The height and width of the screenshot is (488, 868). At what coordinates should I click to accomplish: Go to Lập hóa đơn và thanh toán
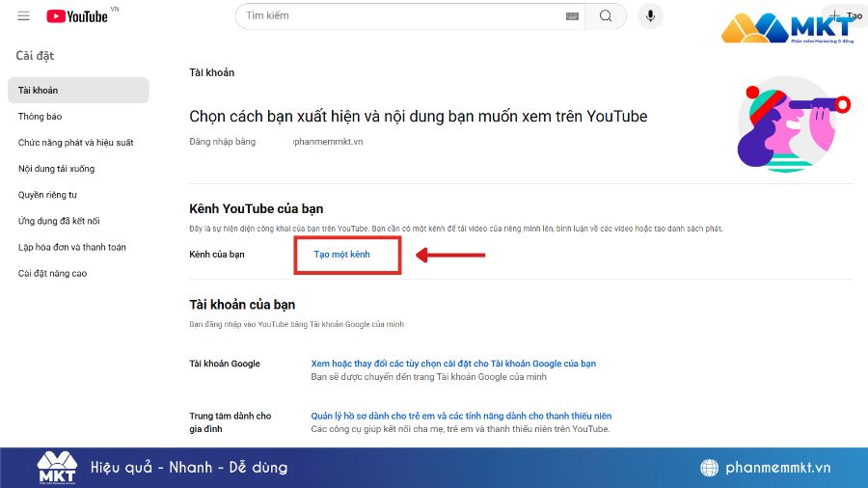71,247
